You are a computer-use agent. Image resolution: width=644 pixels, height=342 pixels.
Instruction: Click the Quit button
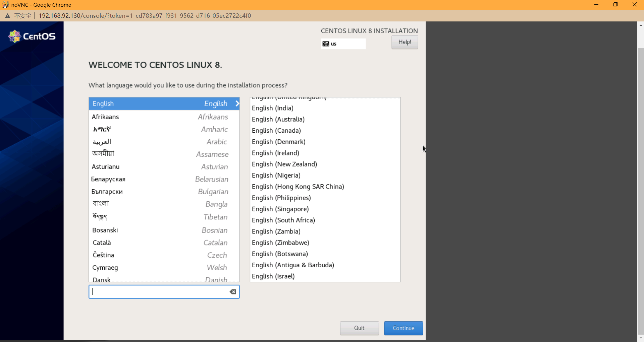pyautogui.click(x=359, y=328)
